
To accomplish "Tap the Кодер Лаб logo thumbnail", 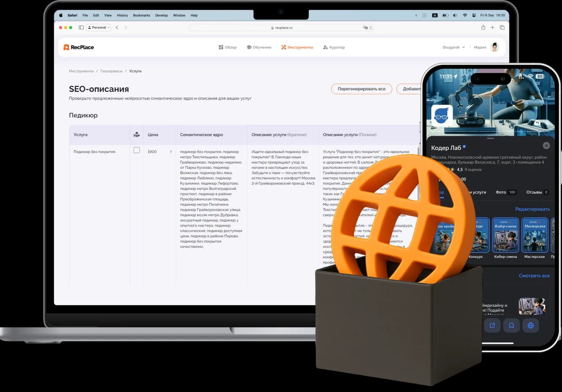I will click(x=442, y=115).
